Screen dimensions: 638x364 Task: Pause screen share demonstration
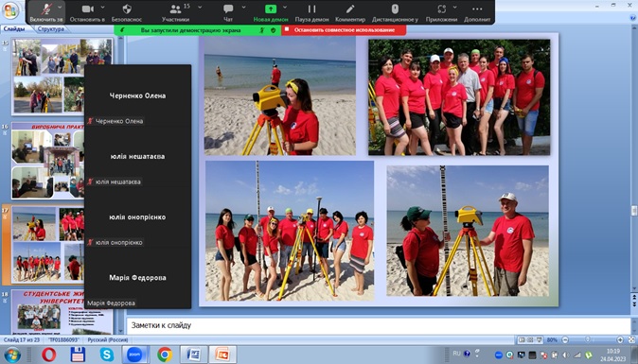click(311, 9)
